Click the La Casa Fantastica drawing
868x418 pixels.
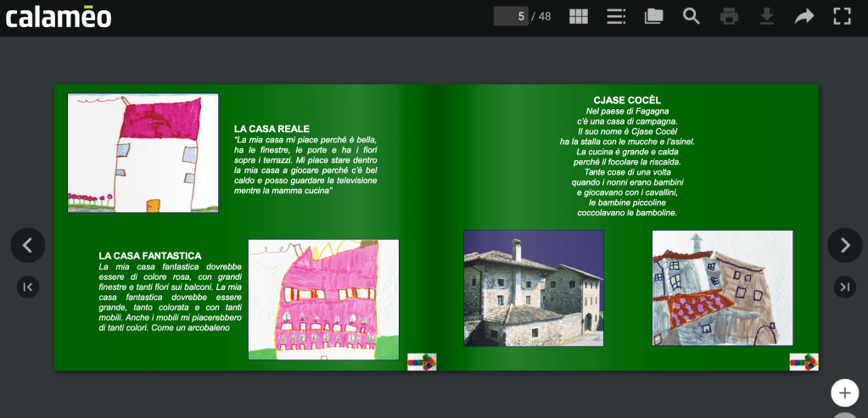pyautogui.click(x=323, y=299)
